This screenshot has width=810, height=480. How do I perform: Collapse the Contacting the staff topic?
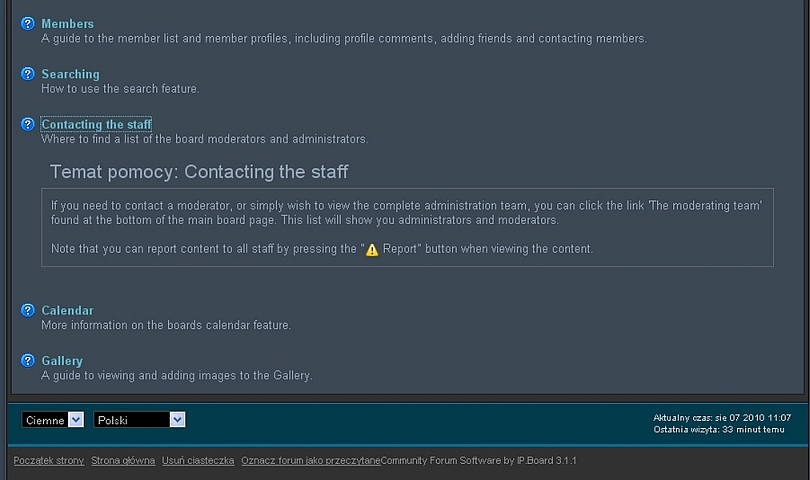(x=96, y=125)
